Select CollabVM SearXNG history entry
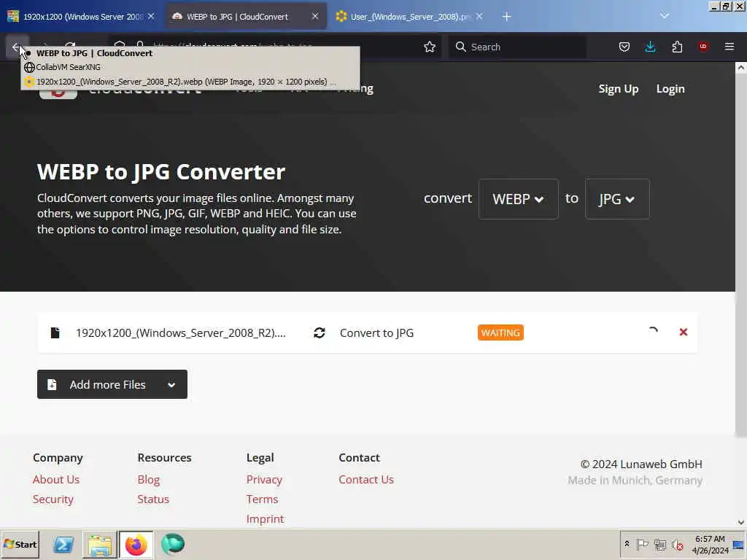 pyautogui.click(x=190, y=67)
